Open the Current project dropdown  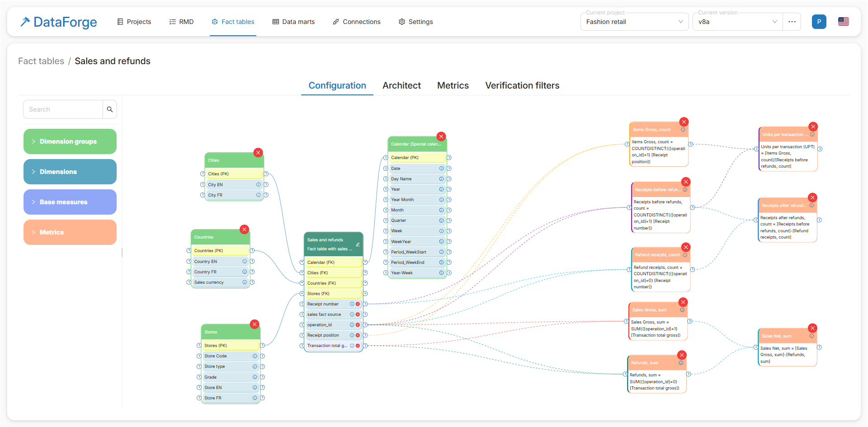coord(634,22)
